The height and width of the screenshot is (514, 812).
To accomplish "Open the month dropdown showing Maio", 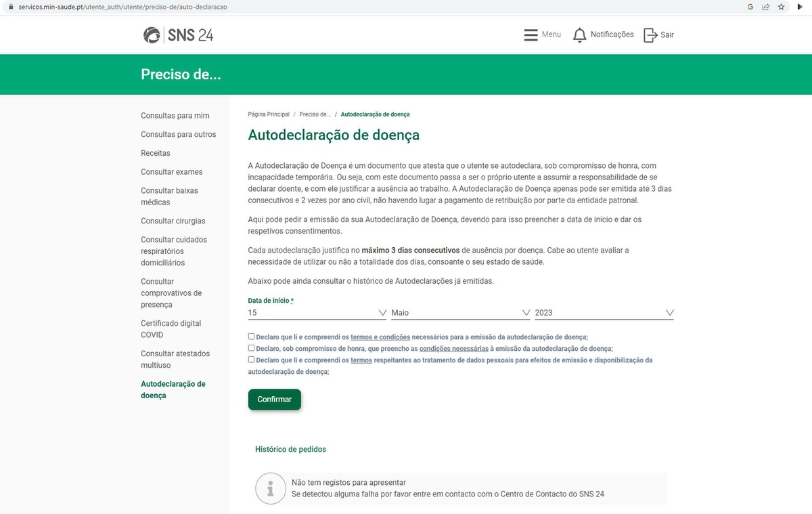I will (460, 313).
